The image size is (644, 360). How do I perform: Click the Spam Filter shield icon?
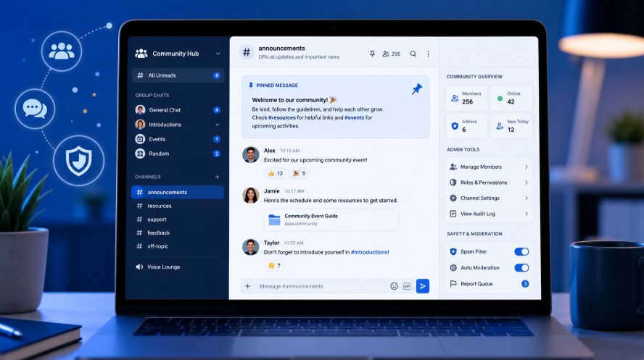453,252
